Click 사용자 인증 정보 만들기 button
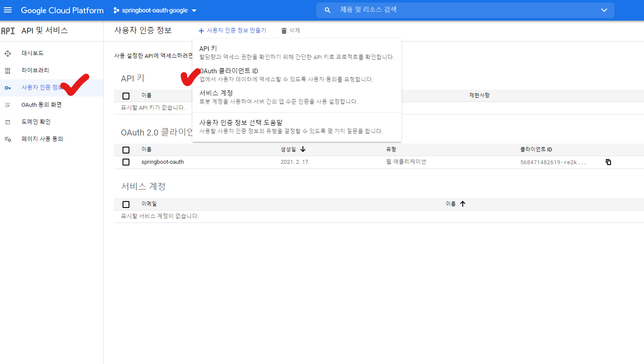The image size is (644, 364). click(232, 30)
